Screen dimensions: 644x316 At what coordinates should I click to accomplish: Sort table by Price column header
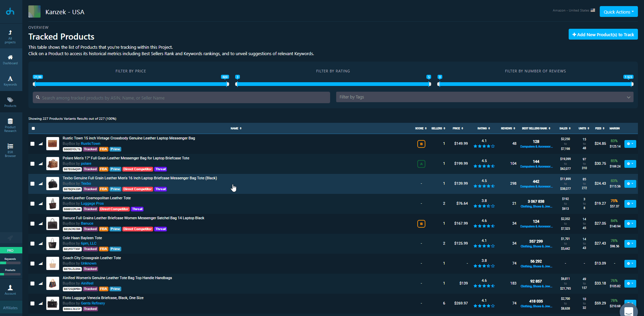point(457,129)
